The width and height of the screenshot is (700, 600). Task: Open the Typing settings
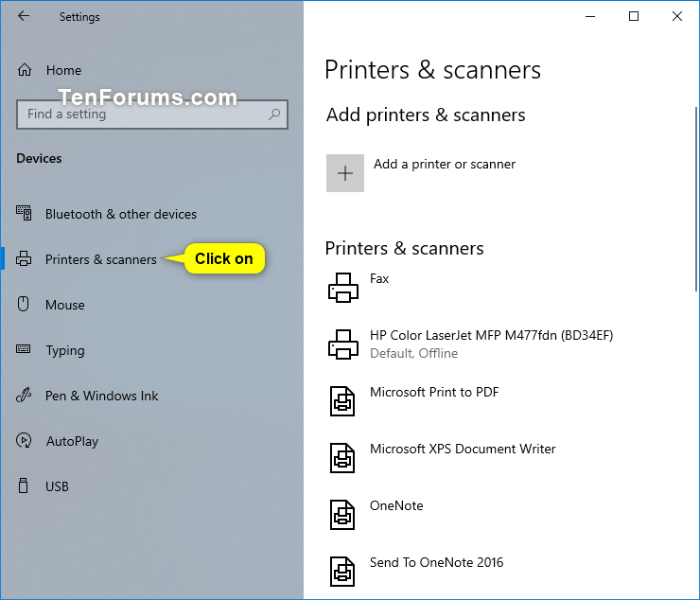point(65,351)
